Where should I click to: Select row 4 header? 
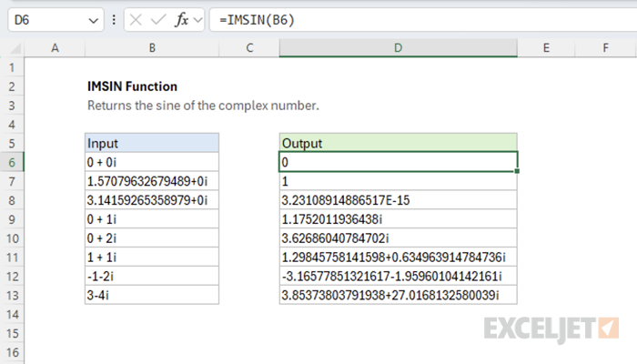pyautogui.click(x=12, y=125)
